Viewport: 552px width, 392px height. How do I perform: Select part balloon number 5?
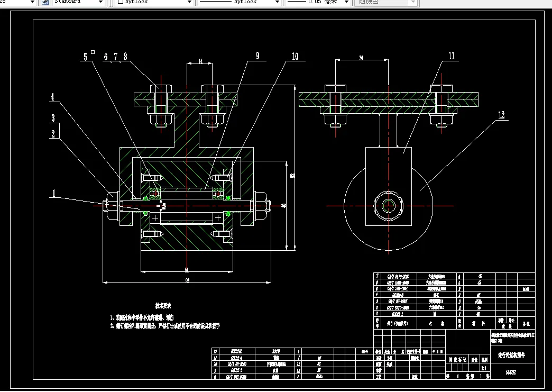pos(85,57)
